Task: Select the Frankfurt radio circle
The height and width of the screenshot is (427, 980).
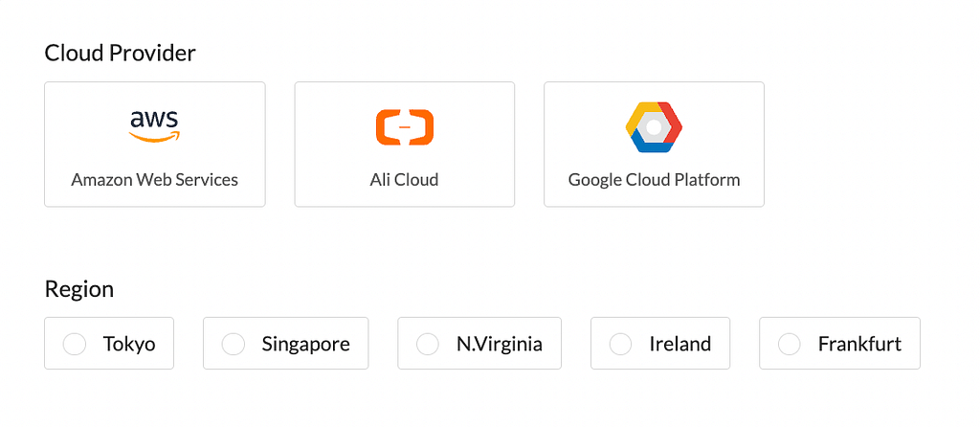Action: click(x=790, y=344)
